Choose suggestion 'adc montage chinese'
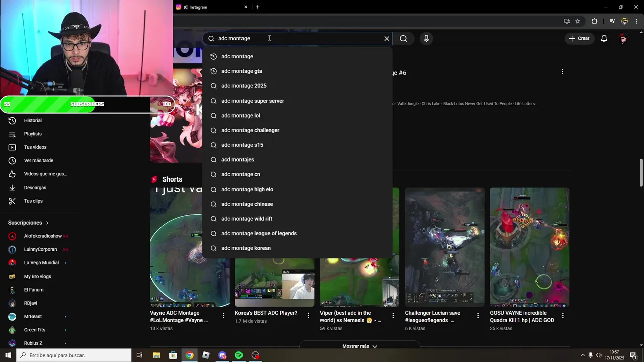Image resolution: width=644 pixels, height=362 pixels. tap(297, 204)
